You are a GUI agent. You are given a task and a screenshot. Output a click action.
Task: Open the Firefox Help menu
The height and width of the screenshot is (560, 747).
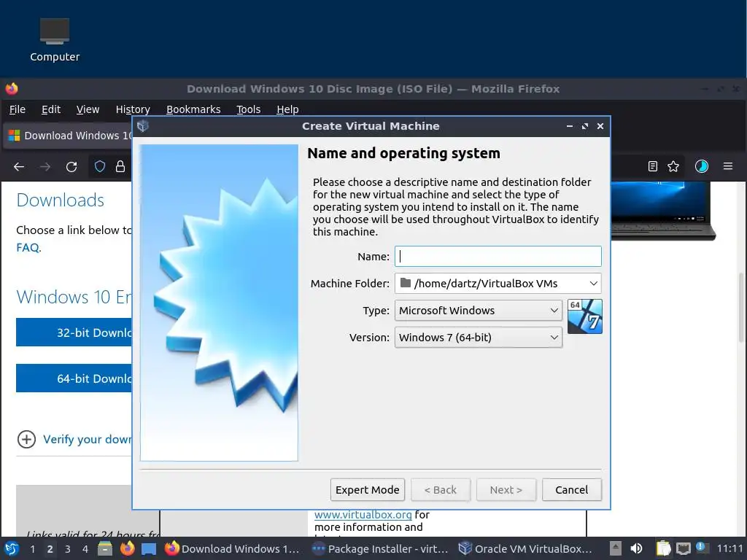tap(287, 109)
